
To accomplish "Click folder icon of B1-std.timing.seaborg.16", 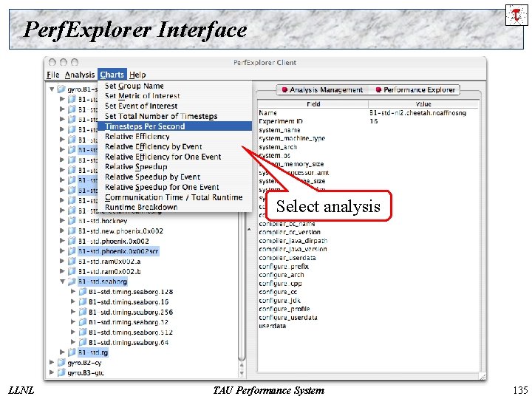I will point(83,301).
